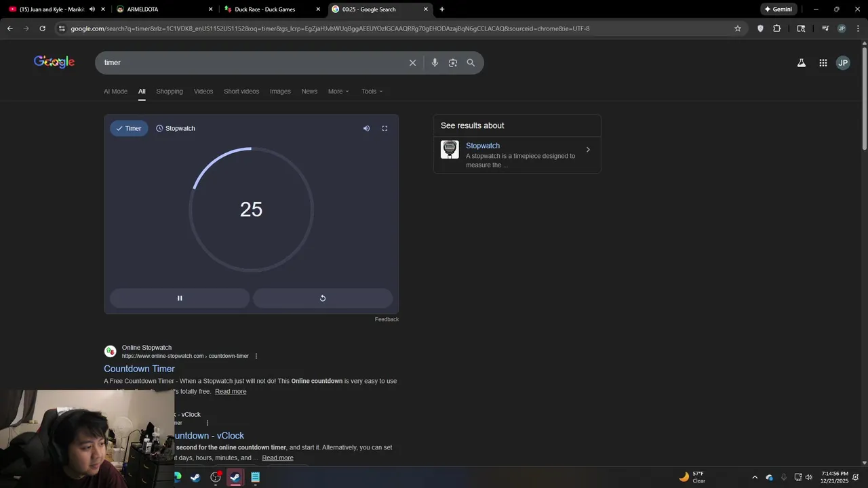868x488 pixels.
Task: Click the address bar URL
Action: coord(330,28)
